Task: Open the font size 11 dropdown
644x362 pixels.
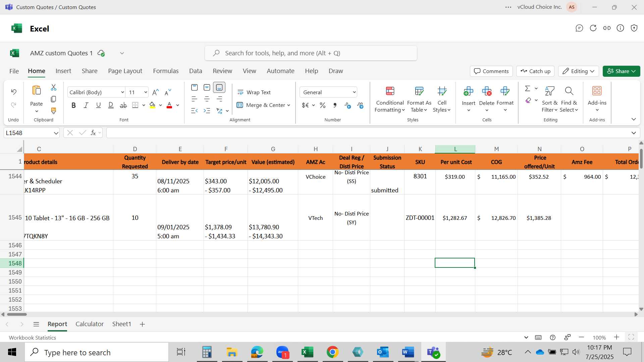Action: [146, 92]
